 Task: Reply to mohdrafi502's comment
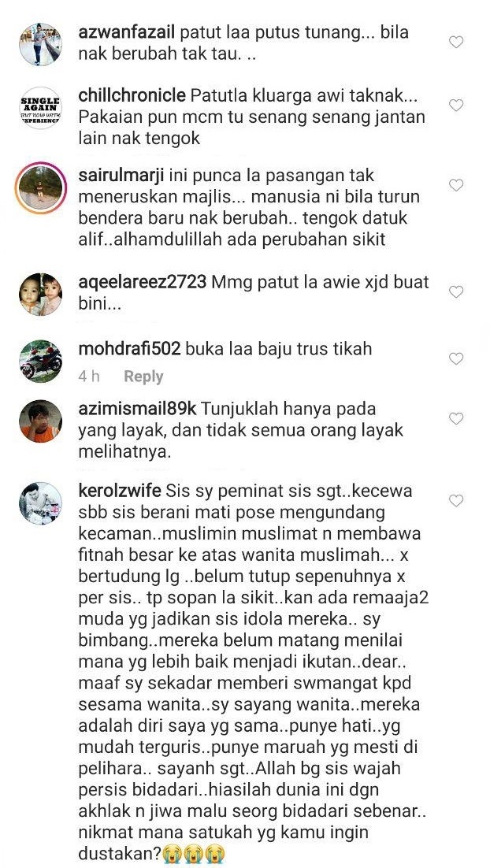click(x=143, y=377)
